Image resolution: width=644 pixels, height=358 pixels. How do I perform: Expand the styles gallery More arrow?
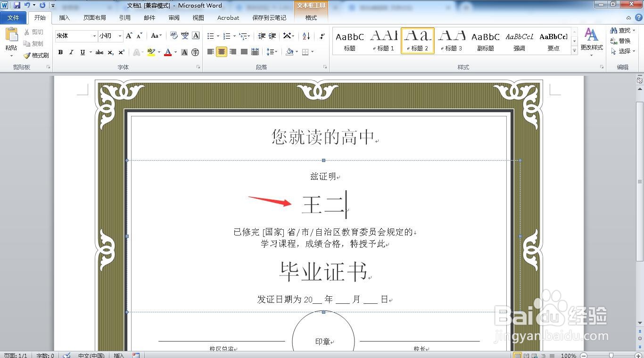(x=574, y=51)
